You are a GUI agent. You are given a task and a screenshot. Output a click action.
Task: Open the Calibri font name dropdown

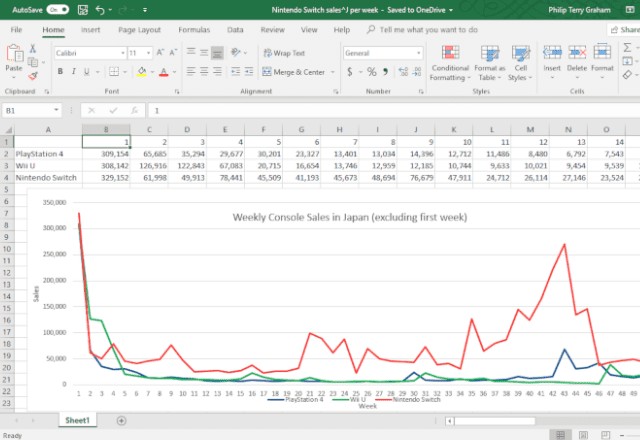click(123, 53)
